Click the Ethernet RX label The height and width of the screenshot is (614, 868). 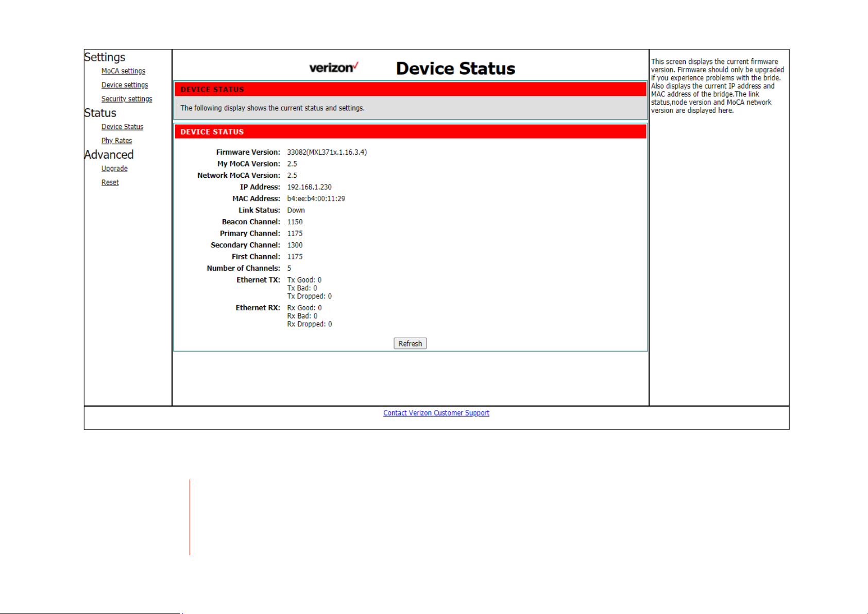258,308
